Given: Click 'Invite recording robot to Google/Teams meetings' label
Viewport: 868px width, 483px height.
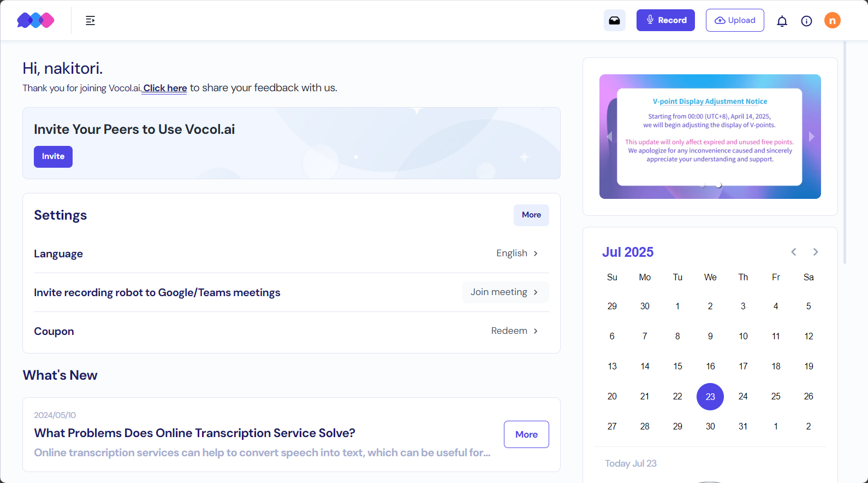Looking at the screenshot, I should tap(157, 293).
